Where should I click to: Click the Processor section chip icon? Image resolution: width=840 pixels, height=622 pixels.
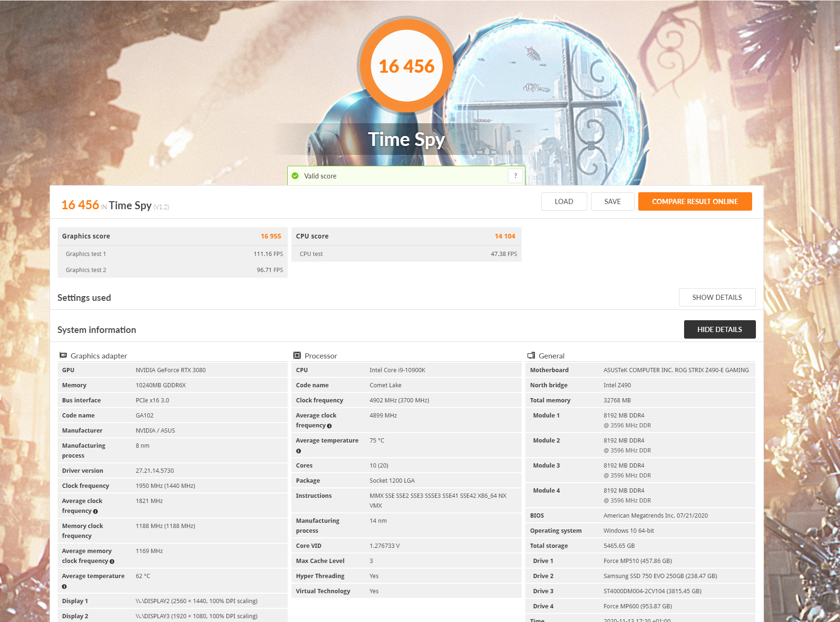297,356
